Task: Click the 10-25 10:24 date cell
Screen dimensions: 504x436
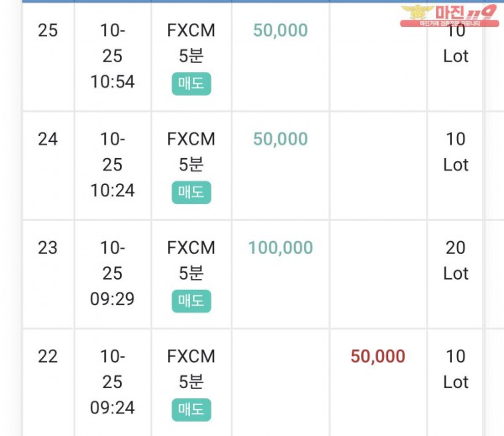Action: pyautogui.click(x=113, y=165)
